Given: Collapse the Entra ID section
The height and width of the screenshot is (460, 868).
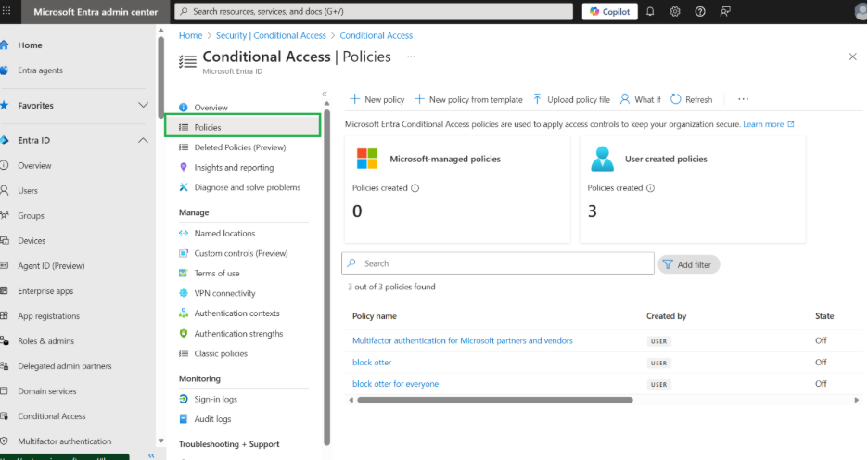Looking at the screenshot, I should [143, 140].
